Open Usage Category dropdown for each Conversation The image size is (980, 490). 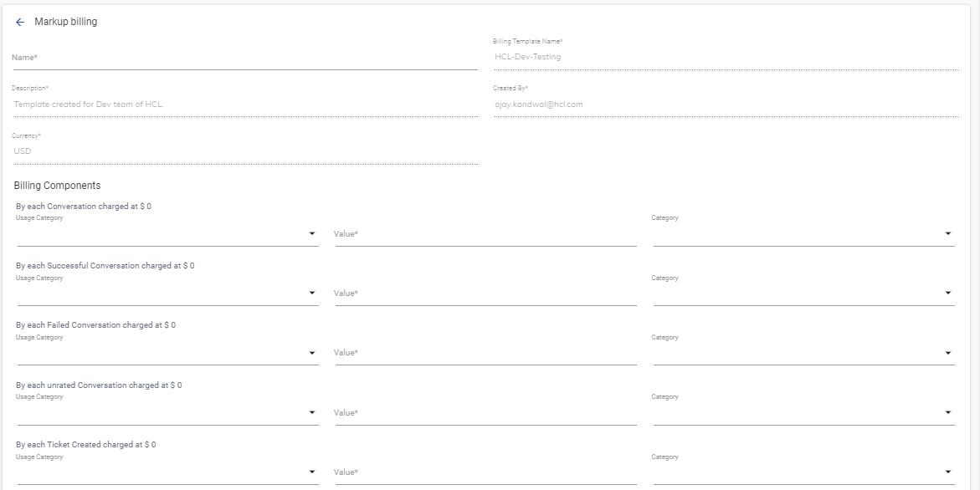point(167,234)
